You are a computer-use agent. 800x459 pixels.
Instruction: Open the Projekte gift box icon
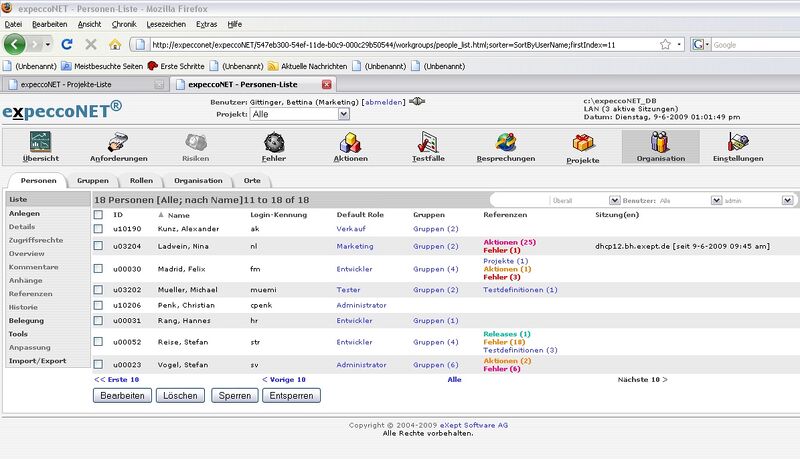(x=583, y=143)
